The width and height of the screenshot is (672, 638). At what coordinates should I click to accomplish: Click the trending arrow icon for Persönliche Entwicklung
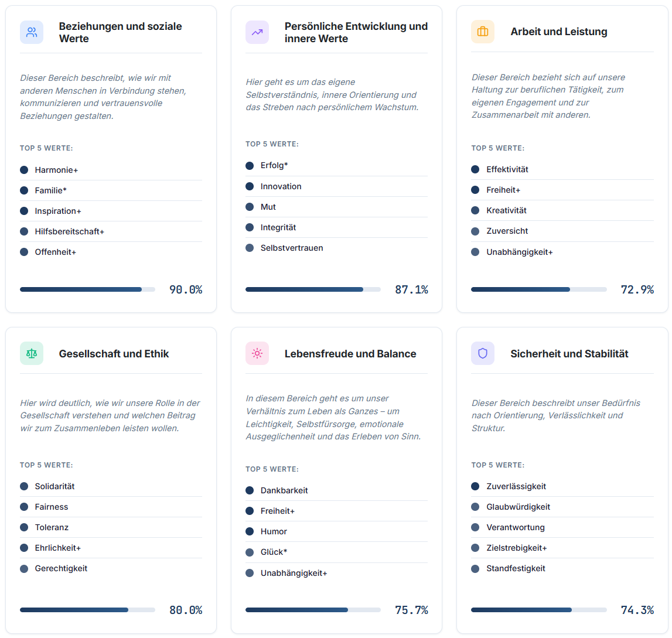257,32
